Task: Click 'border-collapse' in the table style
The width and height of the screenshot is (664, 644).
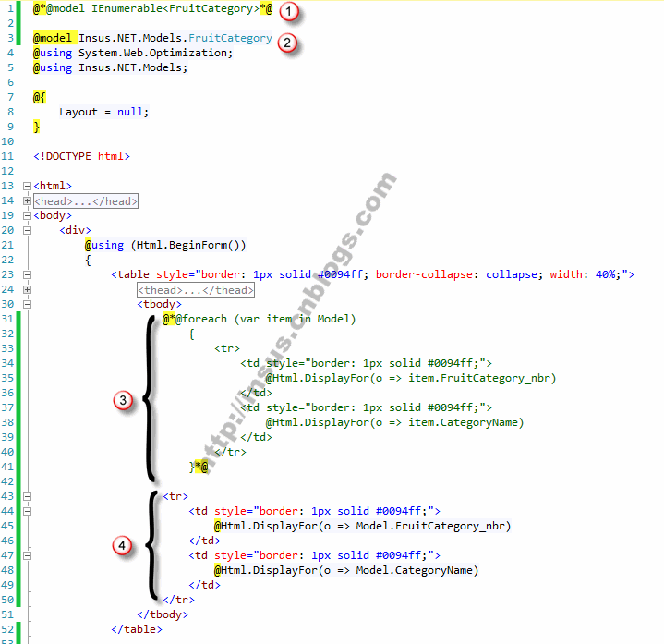Action: (424, 274)
